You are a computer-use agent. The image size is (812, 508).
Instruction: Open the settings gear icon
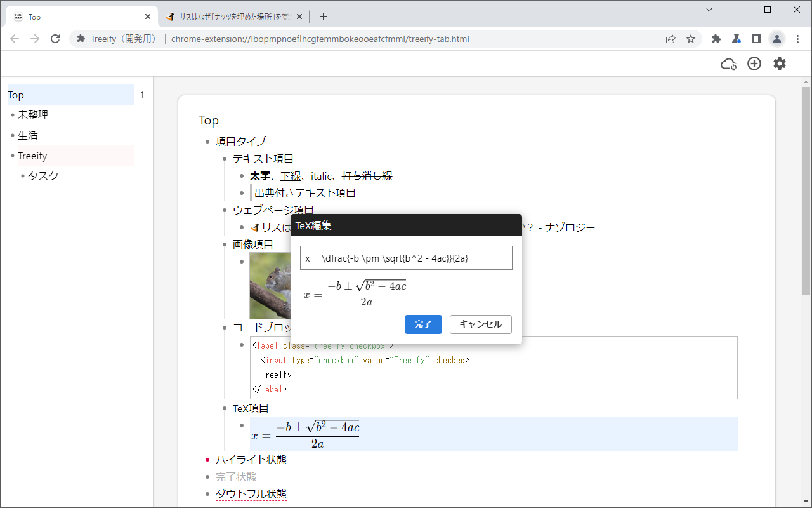(x=780, y=63)
